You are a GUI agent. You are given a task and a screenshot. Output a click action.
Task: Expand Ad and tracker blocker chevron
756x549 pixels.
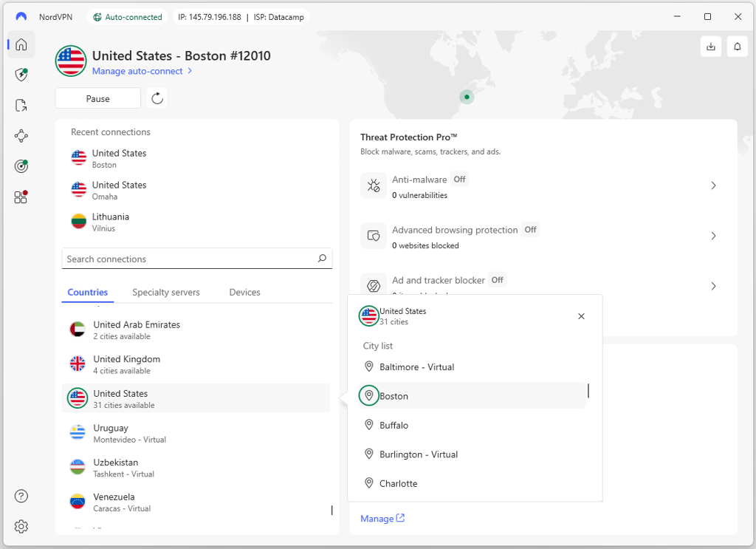[714, 286]
